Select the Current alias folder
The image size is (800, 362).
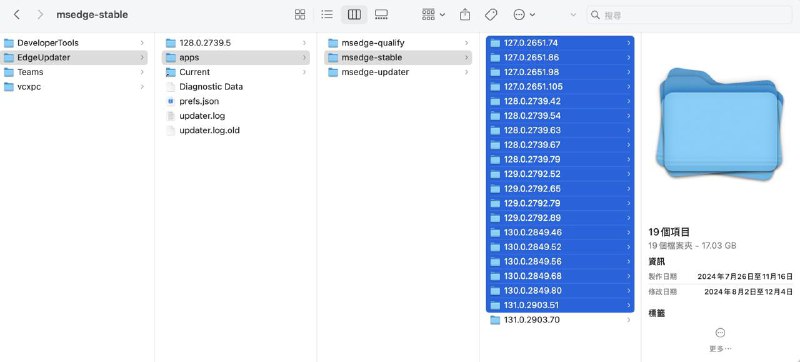tap(236, 72)
